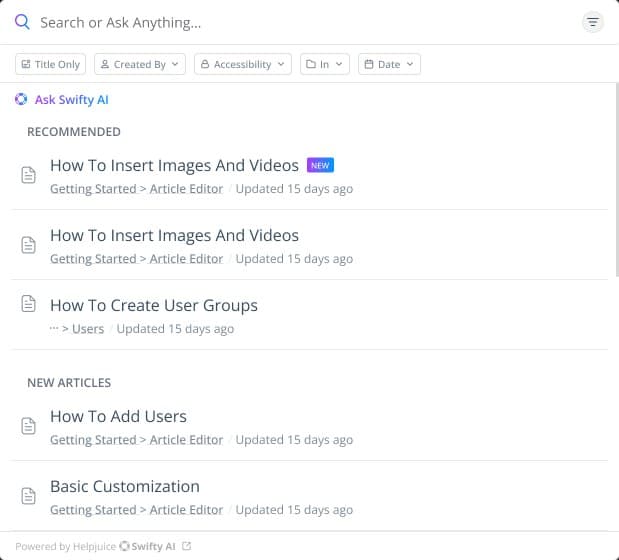The height and width of the screenshot is (560, 619).
Task: Open How To Create User Groups article
Action: tap(154, 305)
